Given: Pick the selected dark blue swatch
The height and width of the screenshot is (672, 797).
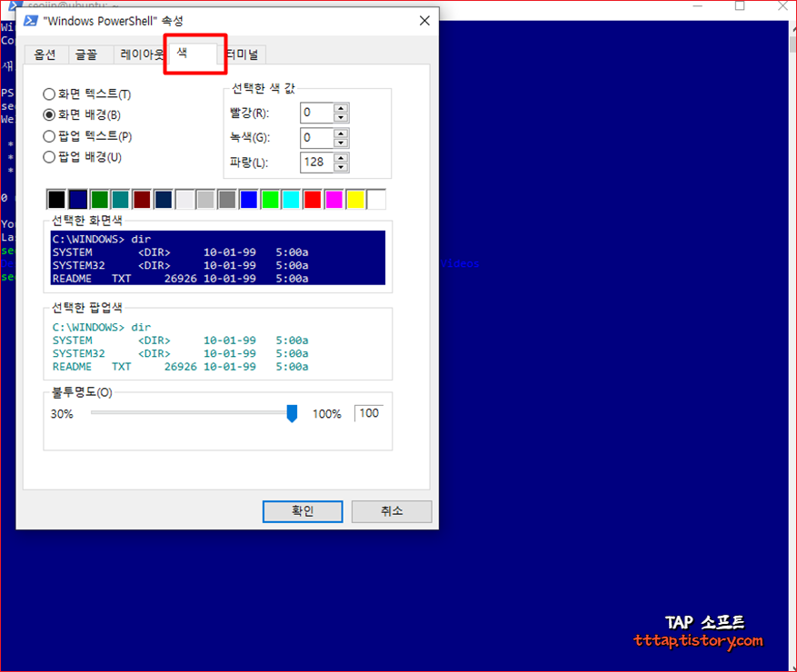Looking at the screenshot, I should [x=78, y=199].
